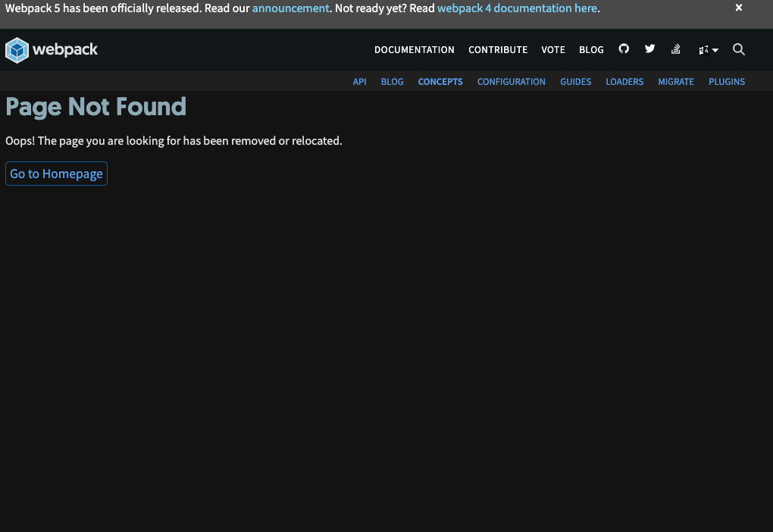773x532 pixels.
Task: Open the Documentation menu item
Action: click(414, 50)
